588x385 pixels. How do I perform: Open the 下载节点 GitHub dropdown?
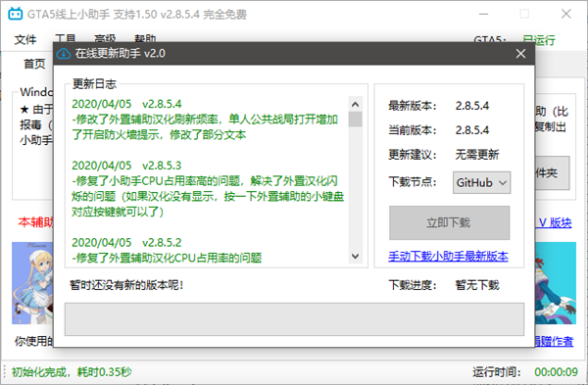pyautogui.click(x=481, y=182)
